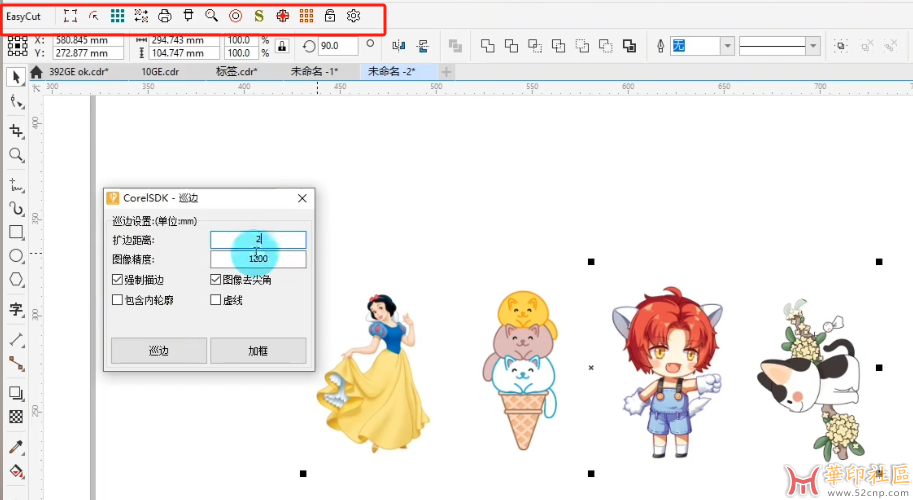Click the printer icon in EasyCut toolbar

click(165, 16)
